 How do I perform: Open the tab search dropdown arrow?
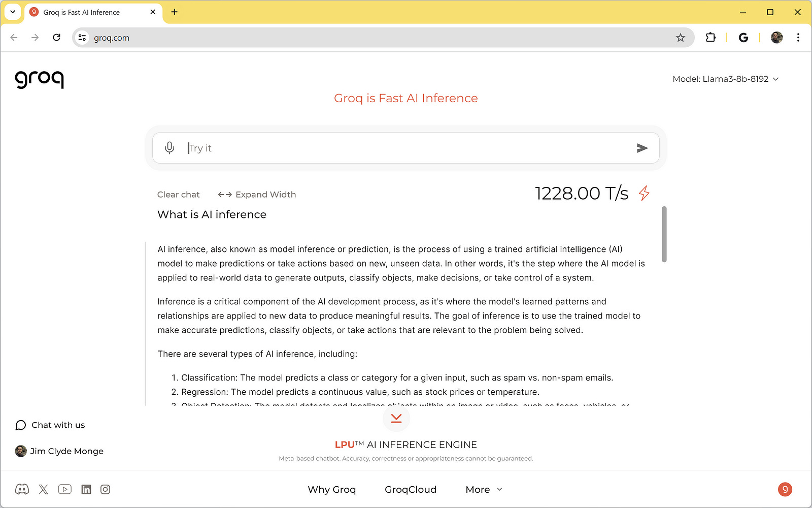(13, 12)
